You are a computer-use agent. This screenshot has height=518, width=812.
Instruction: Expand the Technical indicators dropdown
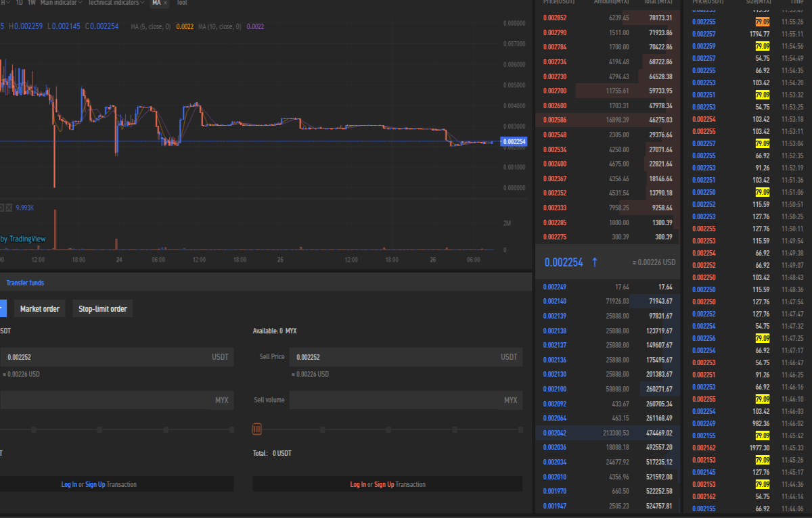click(118, 3)
